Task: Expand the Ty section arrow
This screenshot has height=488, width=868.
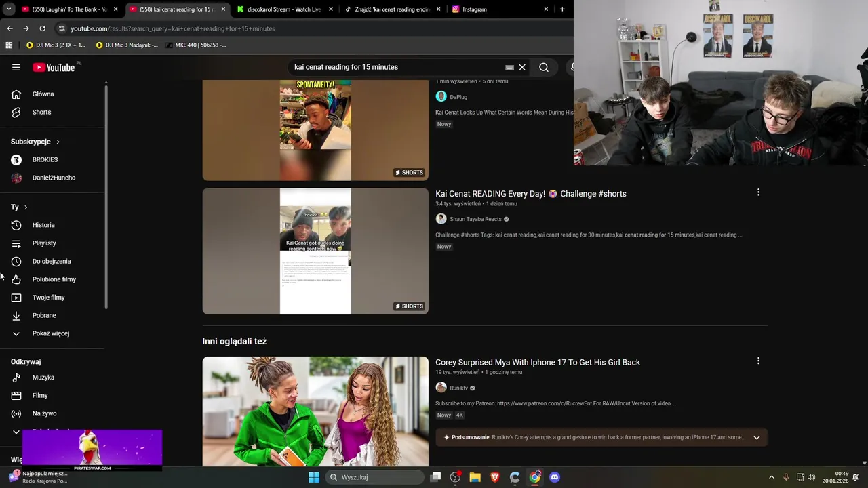Action: tap(26, 207)
